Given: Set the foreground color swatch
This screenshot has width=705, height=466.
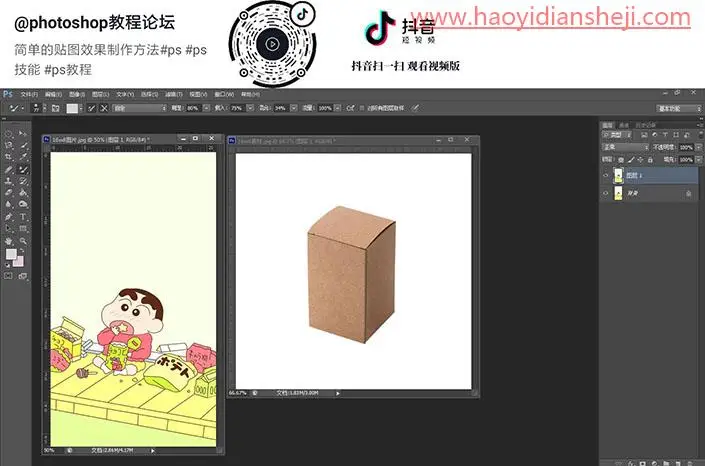Looking at the screenshot, I should point(11,255).
